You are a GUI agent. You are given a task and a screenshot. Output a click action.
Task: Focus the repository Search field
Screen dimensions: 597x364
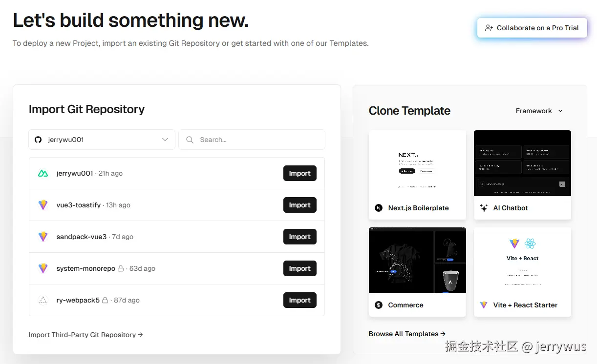click(x=252, y=140)
